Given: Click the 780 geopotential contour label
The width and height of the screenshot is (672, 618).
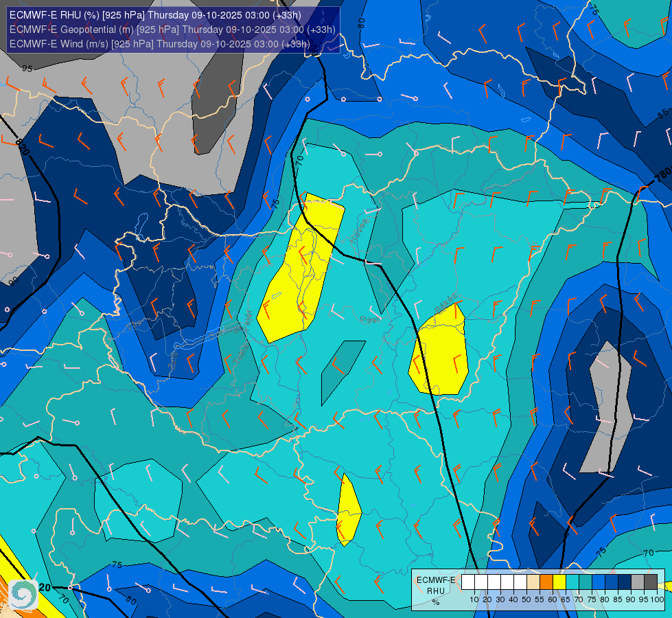Looking at the screenshot, I should pyautogui.click(x=663, y=175).
